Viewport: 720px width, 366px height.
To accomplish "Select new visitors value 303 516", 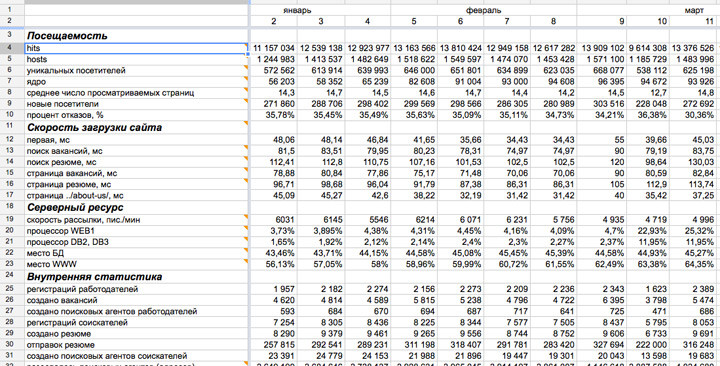I will pyautogui.click(x=602, y=104).
